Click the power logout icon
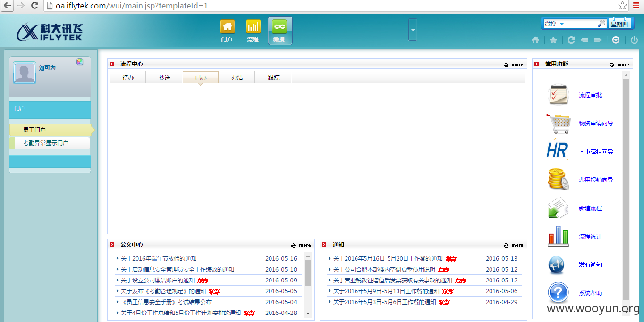The height and width of the screenshot is (322, 644). point(635,40)
